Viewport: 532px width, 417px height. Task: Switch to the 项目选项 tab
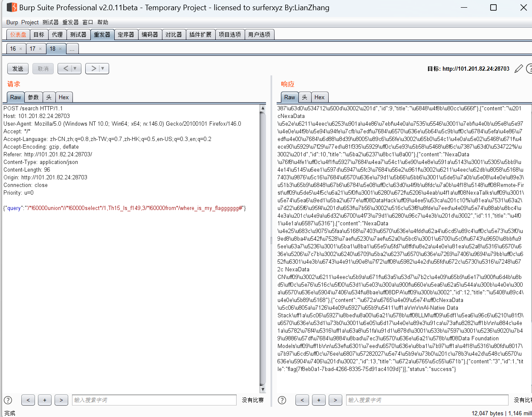pyautogui.click(x=230, y=35)
